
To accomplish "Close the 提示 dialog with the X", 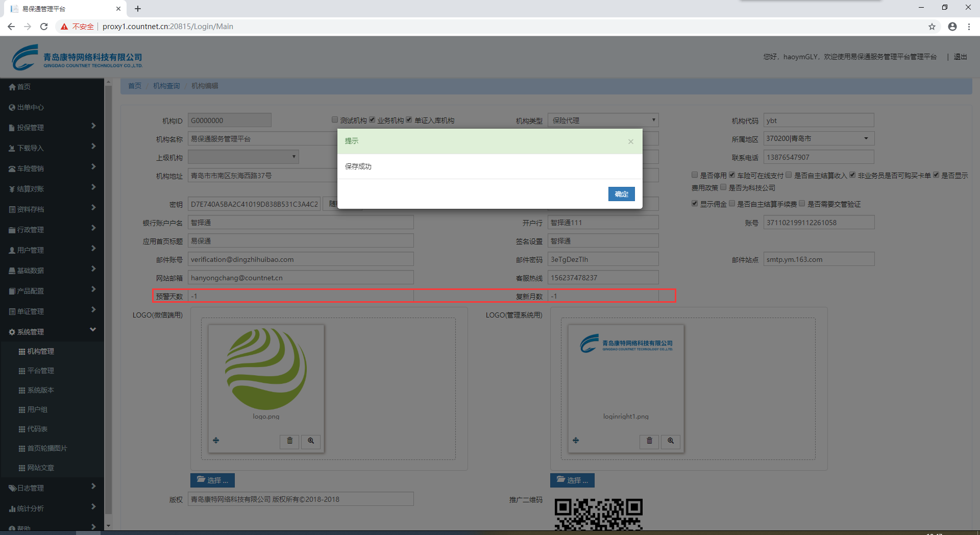I will pos(631,142).
